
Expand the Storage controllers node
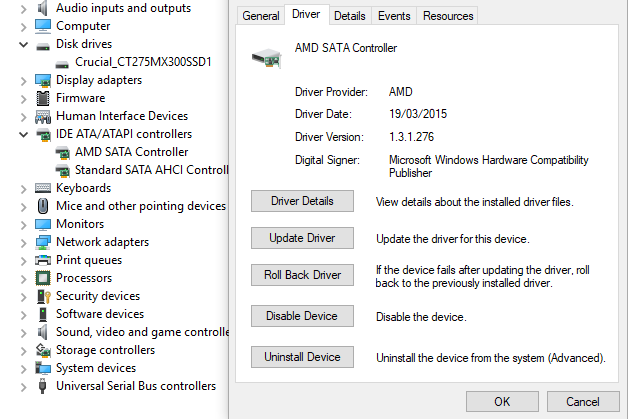[x=24, y=351]
